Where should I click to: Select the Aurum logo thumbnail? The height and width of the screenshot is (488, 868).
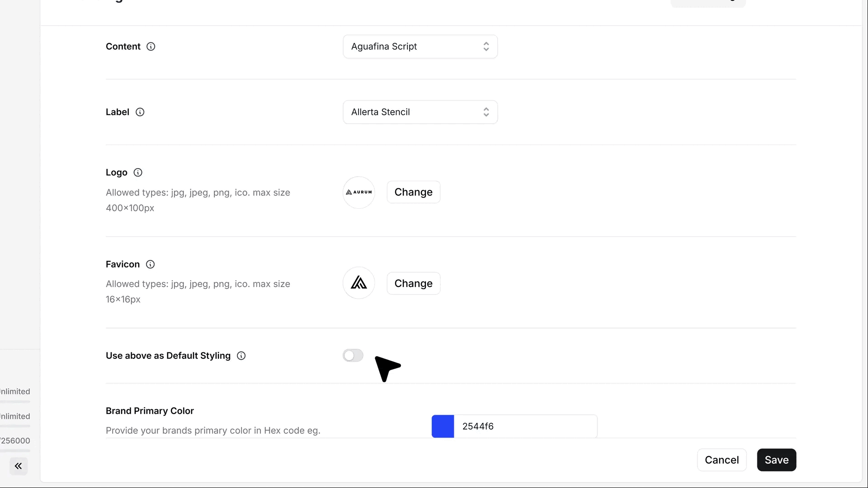(x=359, y=192)
